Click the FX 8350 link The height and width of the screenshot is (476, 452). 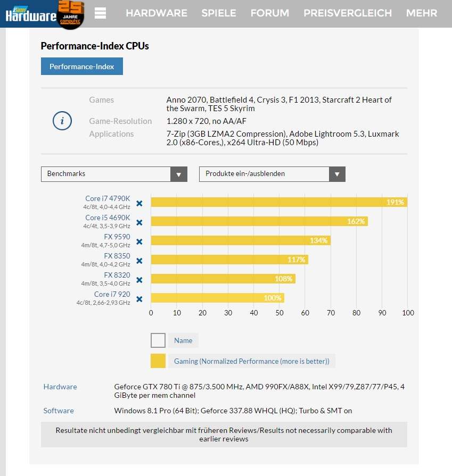117,256
